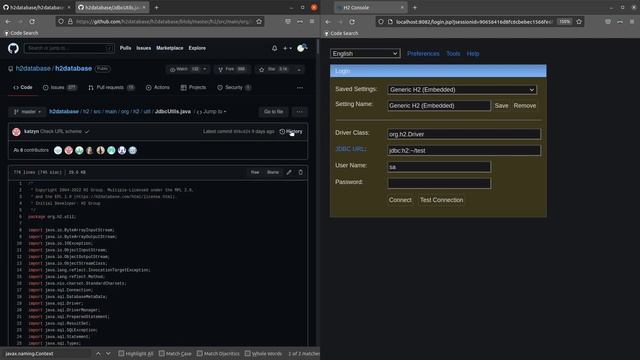Toggle Whole Words in find bar
The image size is (640, 360).
[x=263, y=353]
